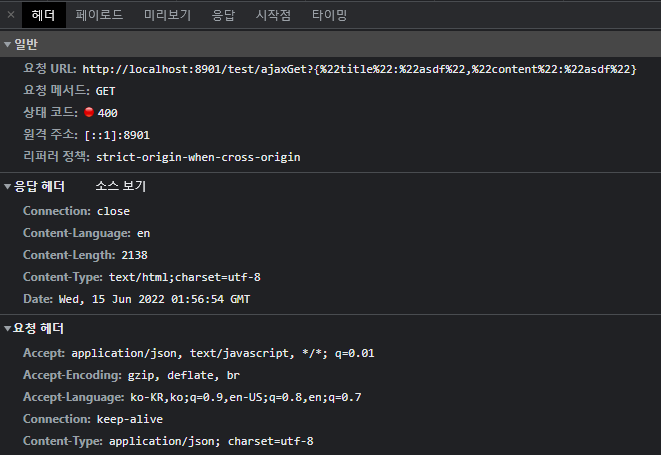View the 타이밍 tab
The height and width of the screenshot is (455, 661).
coord(329,15)
